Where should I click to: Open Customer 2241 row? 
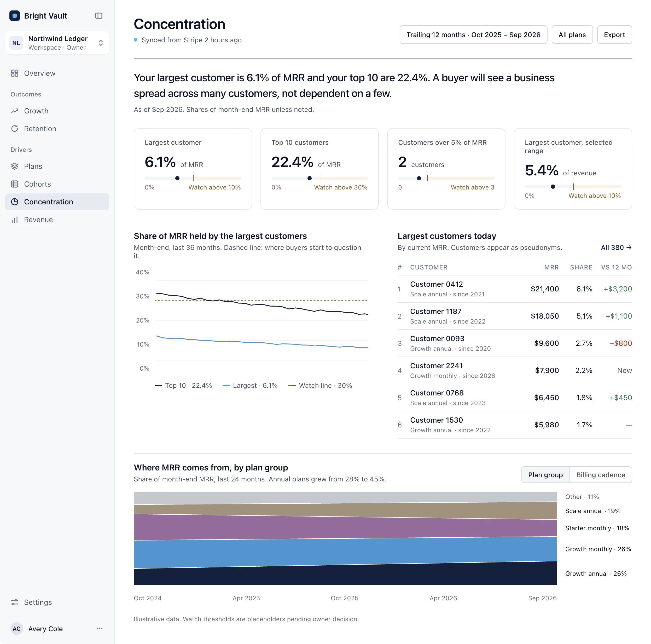pyautogui.click(x=515, y=371)
